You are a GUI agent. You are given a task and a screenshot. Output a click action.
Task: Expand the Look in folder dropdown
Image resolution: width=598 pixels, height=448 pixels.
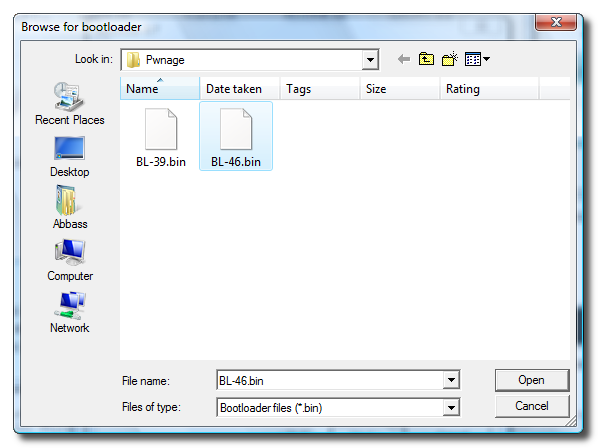tap(370, 60)
